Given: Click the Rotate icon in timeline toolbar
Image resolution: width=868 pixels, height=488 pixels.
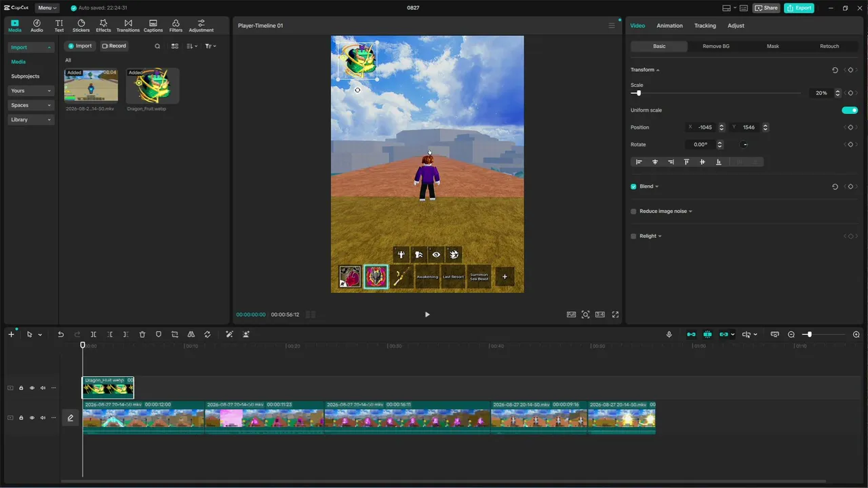Looking at the screenshot, I should (208, 334).
